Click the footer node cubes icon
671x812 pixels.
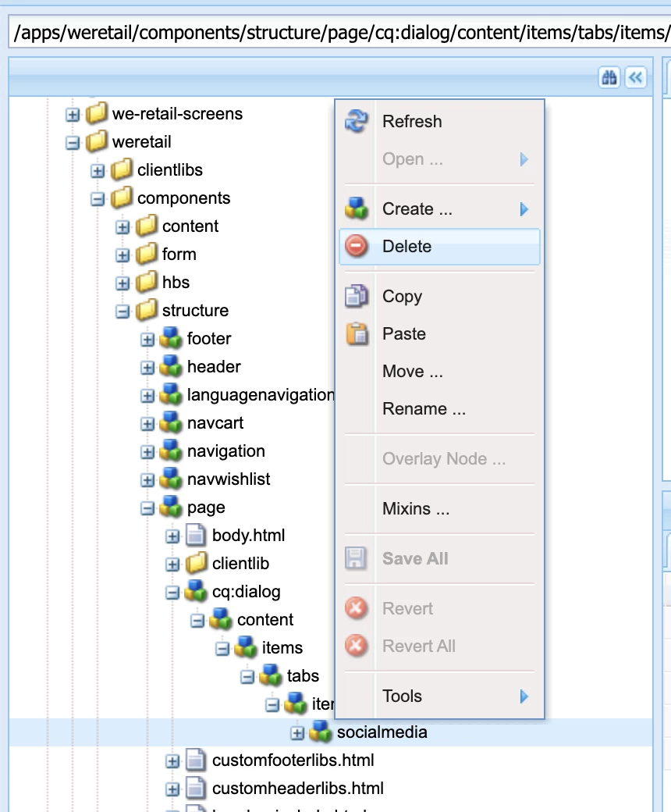pos(171,338)
